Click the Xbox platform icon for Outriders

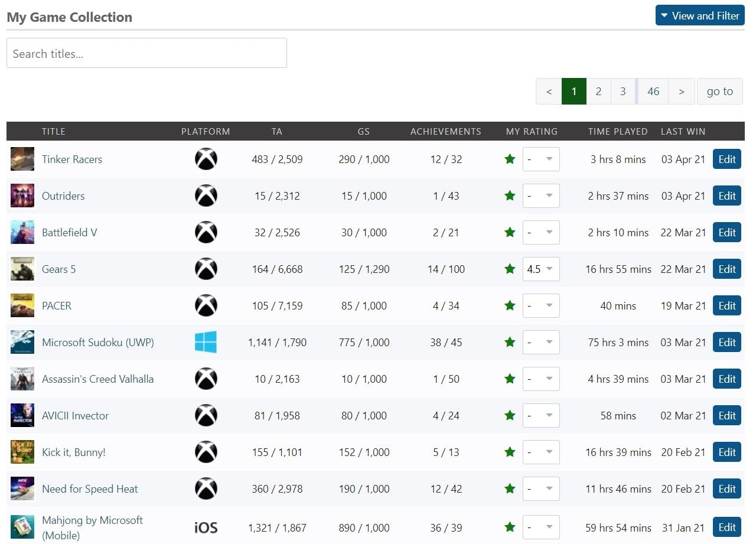(x=206, y=196)
